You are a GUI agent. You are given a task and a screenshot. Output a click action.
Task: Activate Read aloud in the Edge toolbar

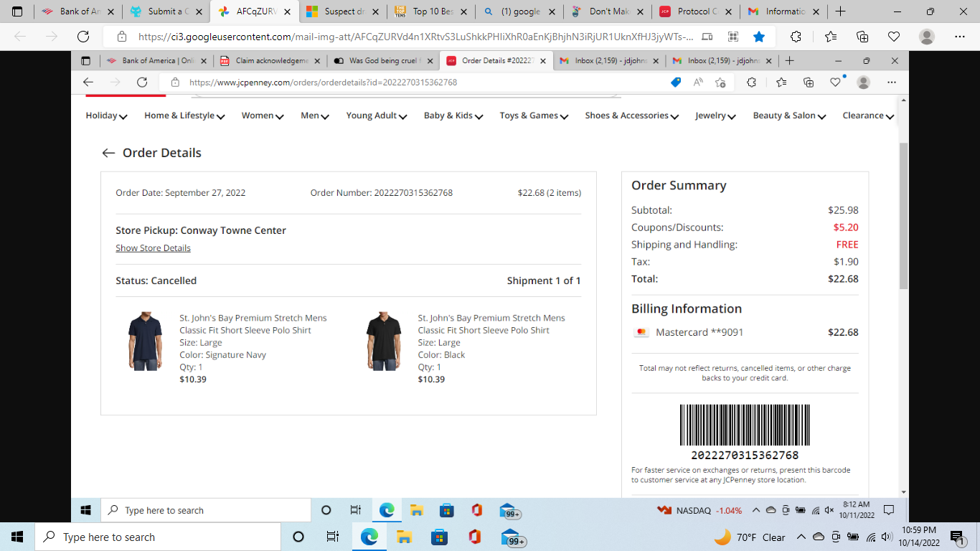pos(698,84)
